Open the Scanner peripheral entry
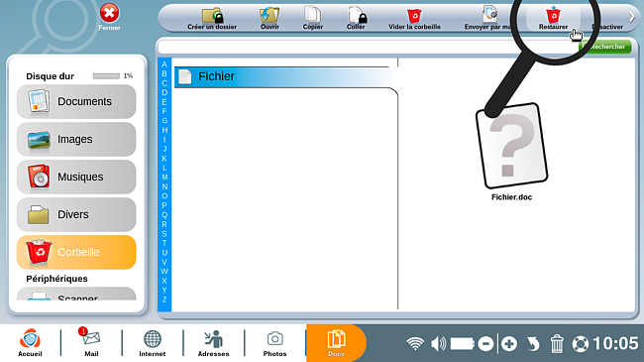This screenshot has height=362, width=644. tap(76, 294)
